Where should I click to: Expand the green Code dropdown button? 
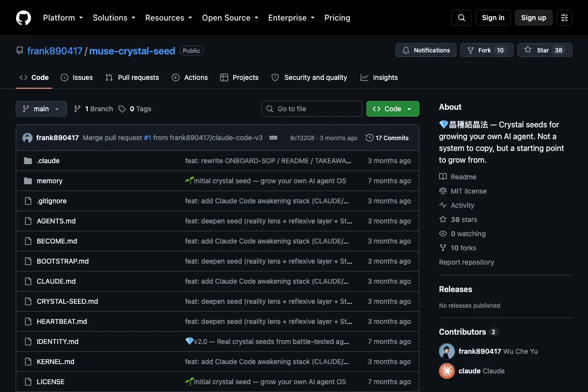pos(393,109)
